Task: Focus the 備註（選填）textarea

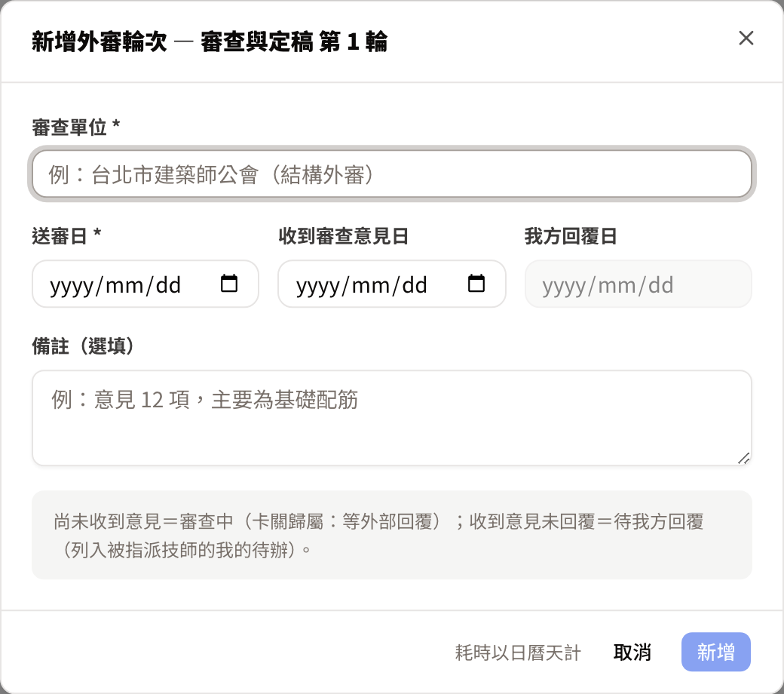Action: tap(392, 418)
